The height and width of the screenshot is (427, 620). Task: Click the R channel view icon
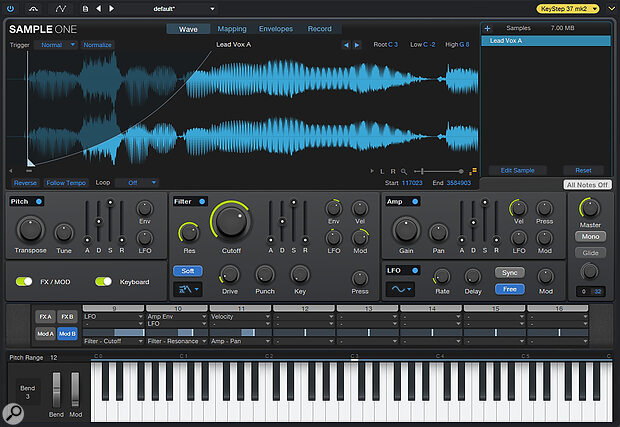(393, 171)
